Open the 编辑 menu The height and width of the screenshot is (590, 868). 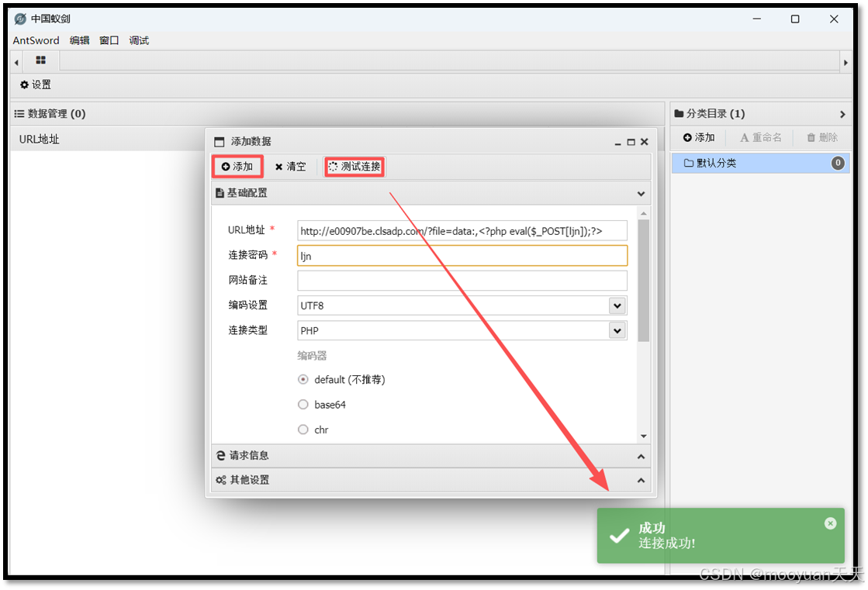pyautogui.click(x=80, y=40)
